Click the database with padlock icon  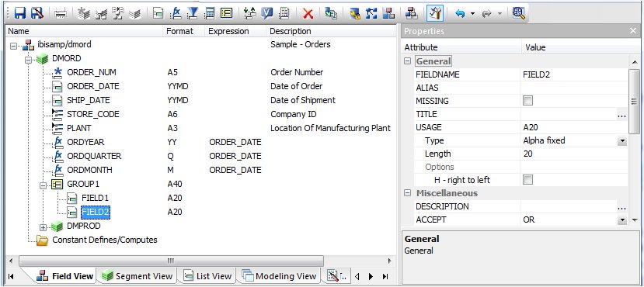click(354, 13)
